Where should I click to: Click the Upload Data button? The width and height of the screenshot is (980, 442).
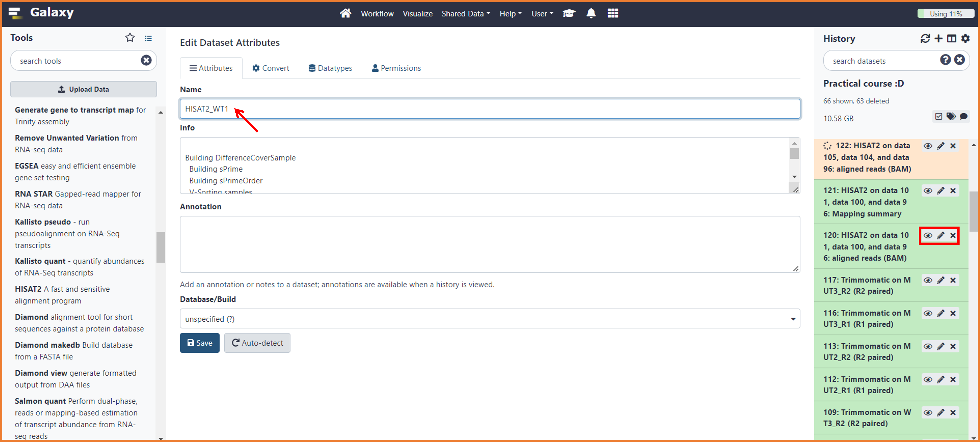pyautogui.click(x=83, y=89)
